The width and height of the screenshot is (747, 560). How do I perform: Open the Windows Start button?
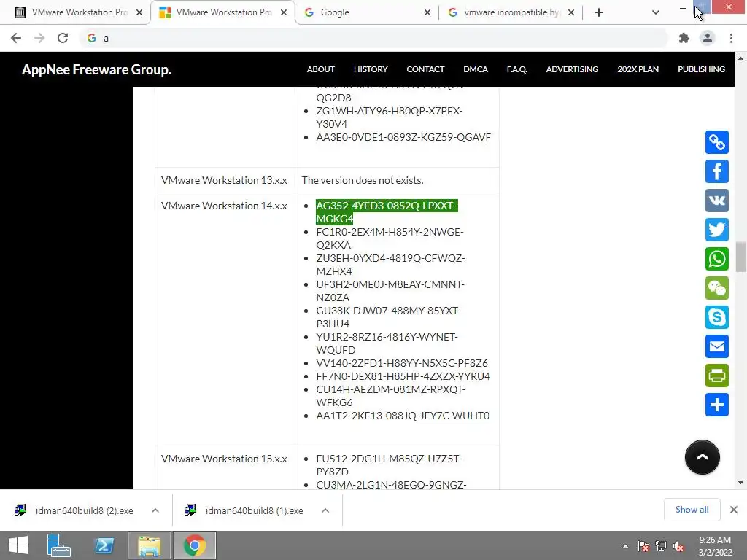pos(18,545)
